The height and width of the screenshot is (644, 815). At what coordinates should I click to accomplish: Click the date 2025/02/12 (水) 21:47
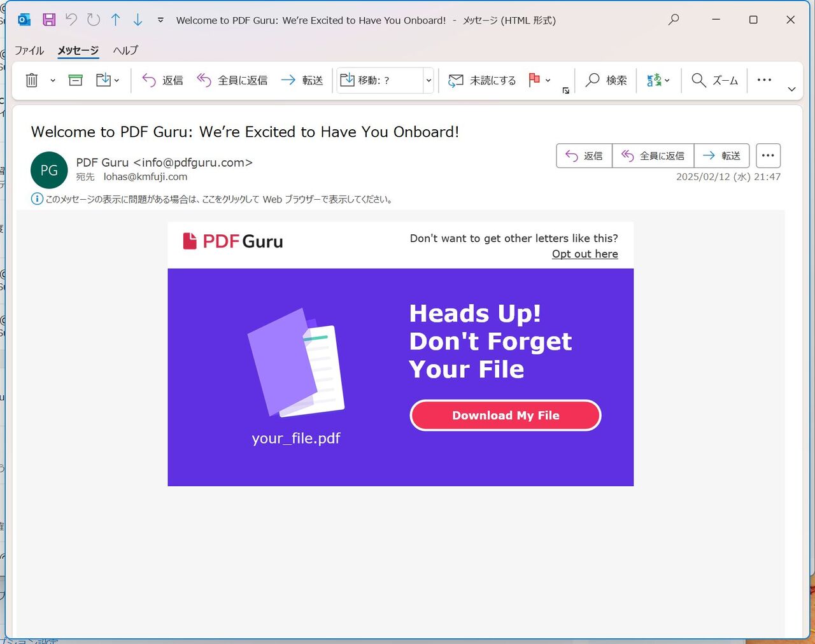[728, 177]
